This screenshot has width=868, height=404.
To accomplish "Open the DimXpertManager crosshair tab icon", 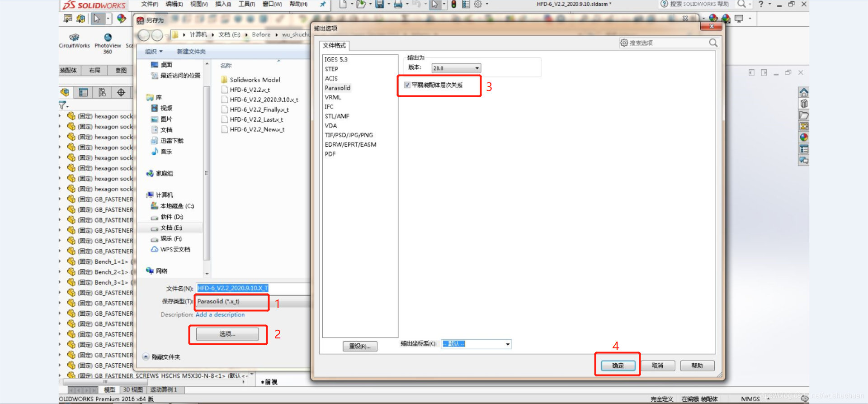I will 121,92.
